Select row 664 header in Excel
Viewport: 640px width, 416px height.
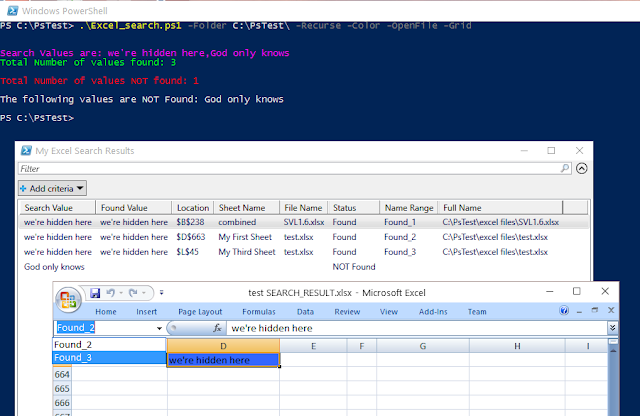coord(62,374)
